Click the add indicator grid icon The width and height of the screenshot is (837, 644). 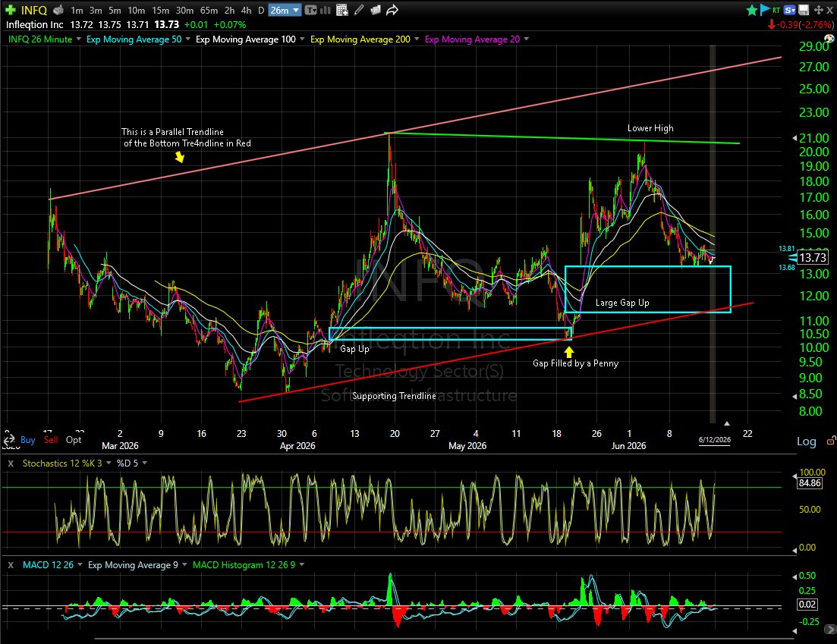(342, 10)
